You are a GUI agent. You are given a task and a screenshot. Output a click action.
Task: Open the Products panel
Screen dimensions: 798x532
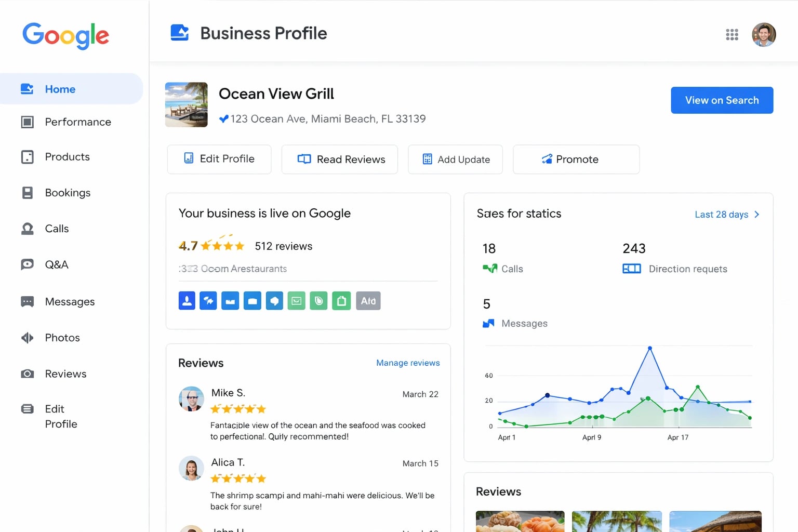point(66,157)
